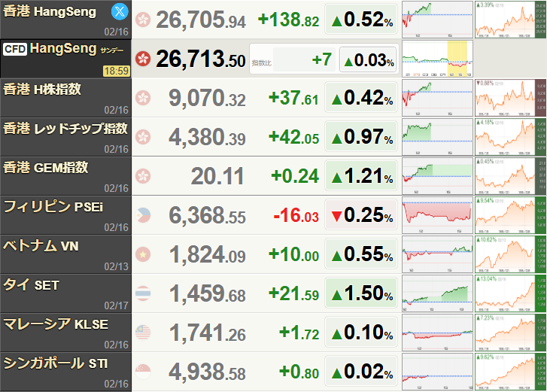
Task: Click the GEM指数 value 20.11
Action: tap(217, 176)
